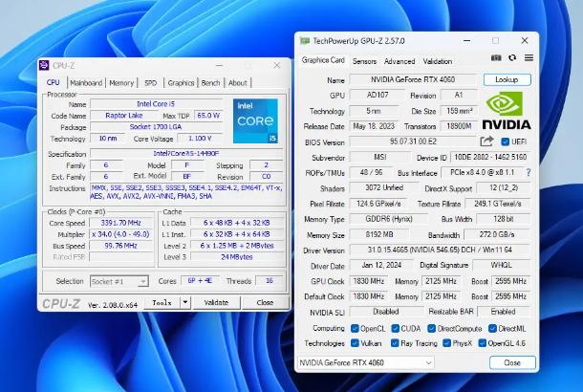The width and height of the screenshot is (583, 392).
Task: Click the CPU-Z title bar app icon
Action: pos(44,65)
